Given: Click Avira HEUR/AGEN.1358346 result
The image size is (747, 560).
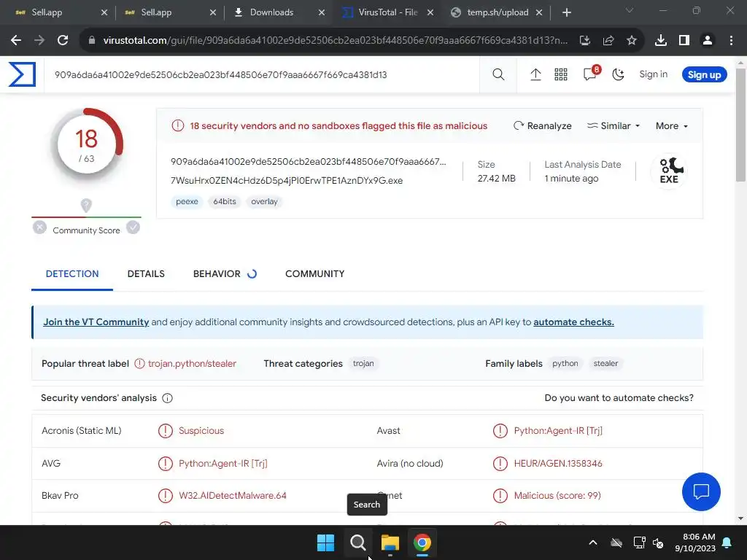Looking at the screenshot, I should [x=558, y=463].
